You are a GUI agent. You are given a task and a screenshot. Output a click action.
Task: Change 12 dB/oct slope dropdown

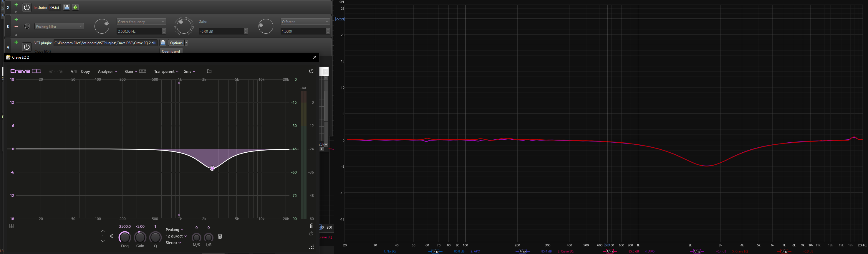176,236
